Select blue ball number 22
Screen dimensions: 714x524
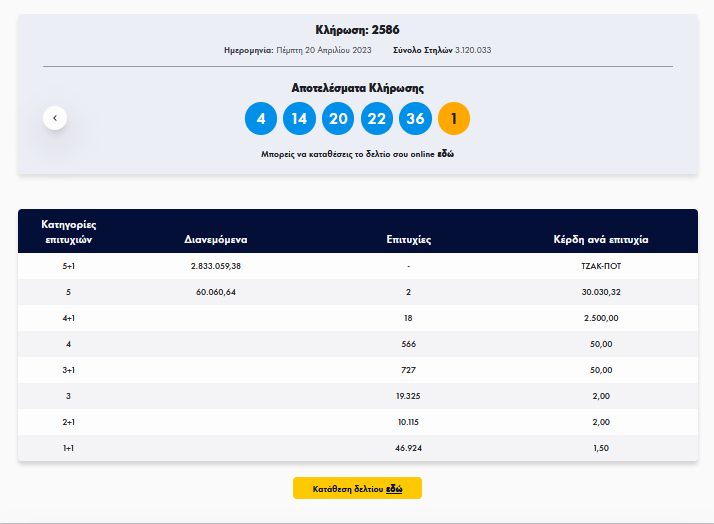pos(377,118)
